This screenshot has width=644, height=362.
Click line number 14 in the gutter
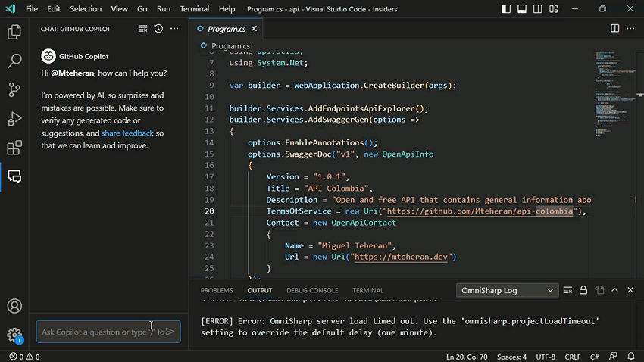tap(209, 142)
